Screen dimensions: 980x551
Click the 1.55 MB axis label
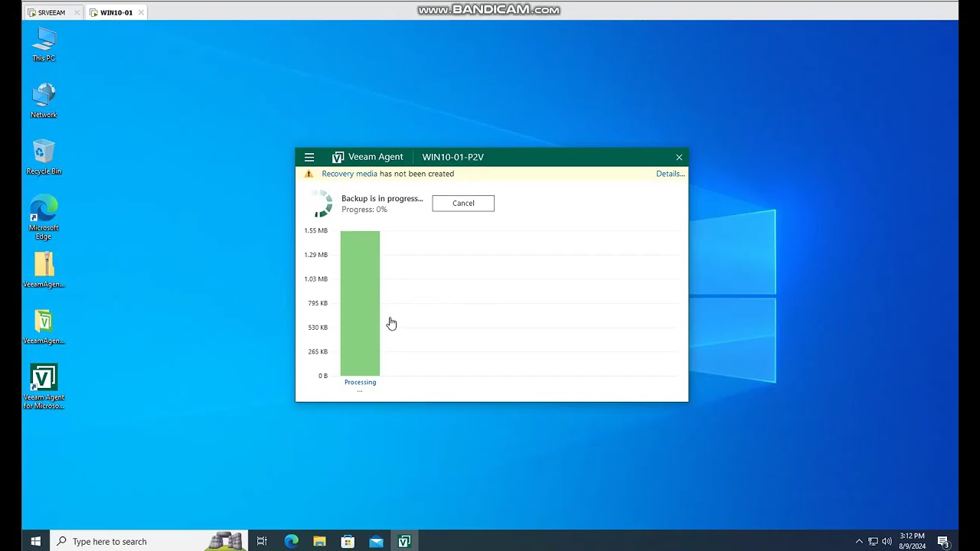[315, 230]
